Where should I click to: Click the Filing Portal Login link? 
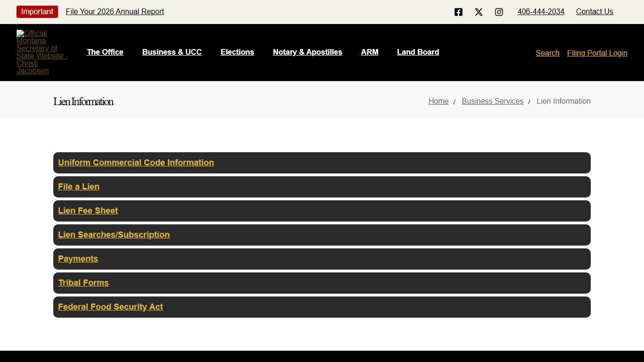pyautogui.click(x=597, y=53)
